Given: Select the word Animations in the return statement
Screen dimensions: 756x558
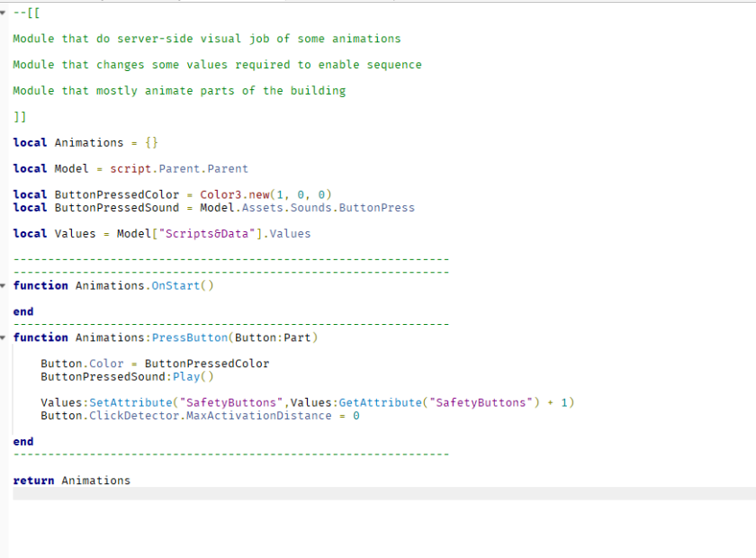Looking at the screenshot, I should 95,481.
